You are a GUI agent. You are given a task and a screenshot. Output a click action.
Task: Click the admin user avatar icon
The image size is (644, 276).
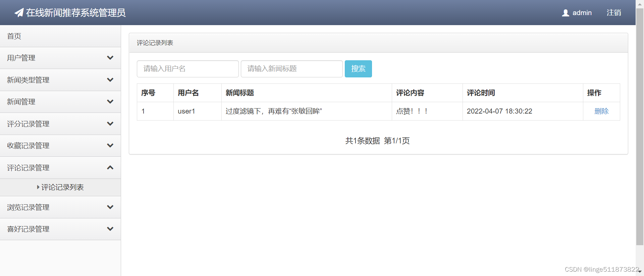[566, 13]
